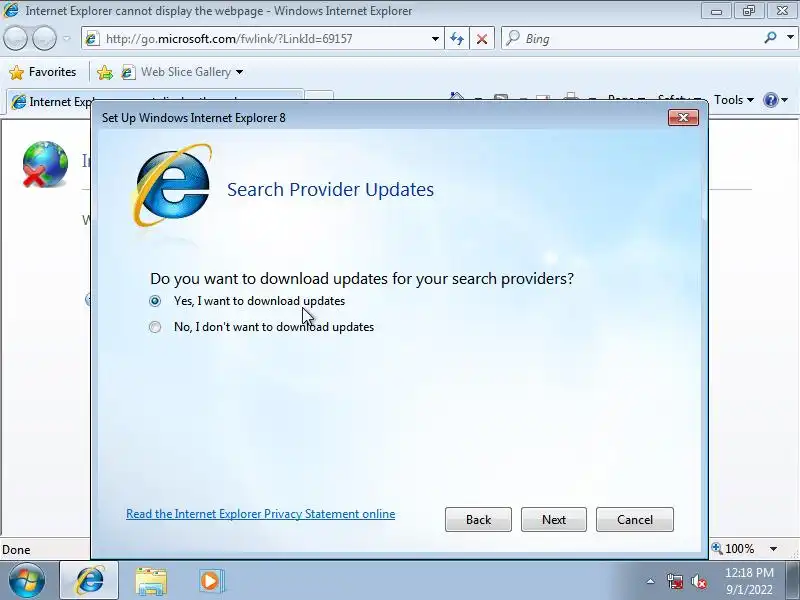
Task: Open the Web Slice Gallery item
Action: tap(176, 72)
